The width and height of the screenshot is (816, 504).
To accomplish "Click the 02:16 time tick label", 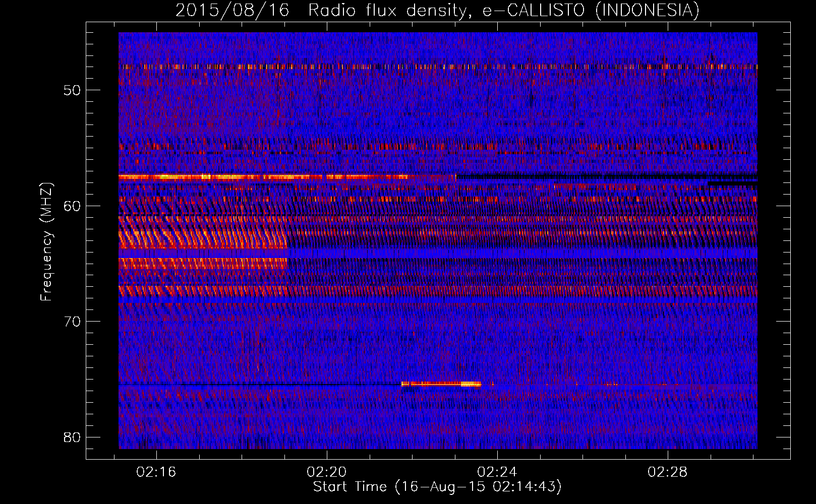I will pyautogui.click(x=156, y=472).
